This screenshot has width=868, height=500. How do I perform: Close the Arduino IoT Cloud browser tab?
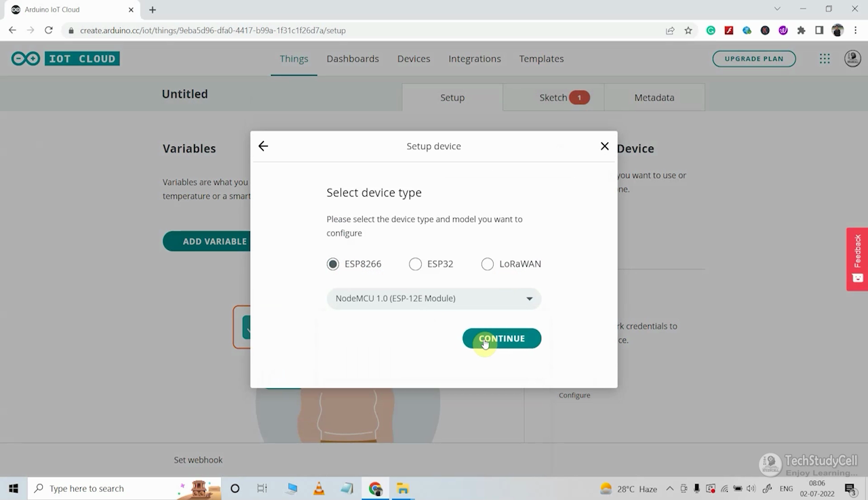click(x=131, y=9)
